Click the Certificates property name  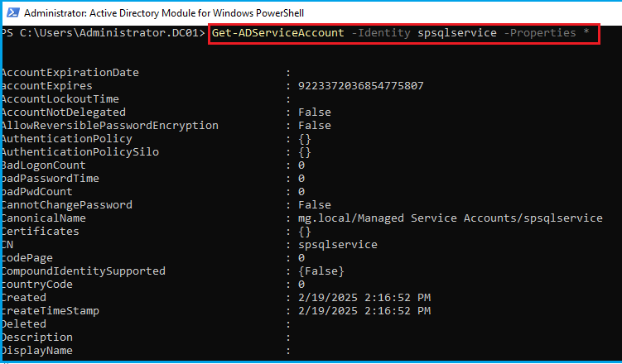pos(41,232)
